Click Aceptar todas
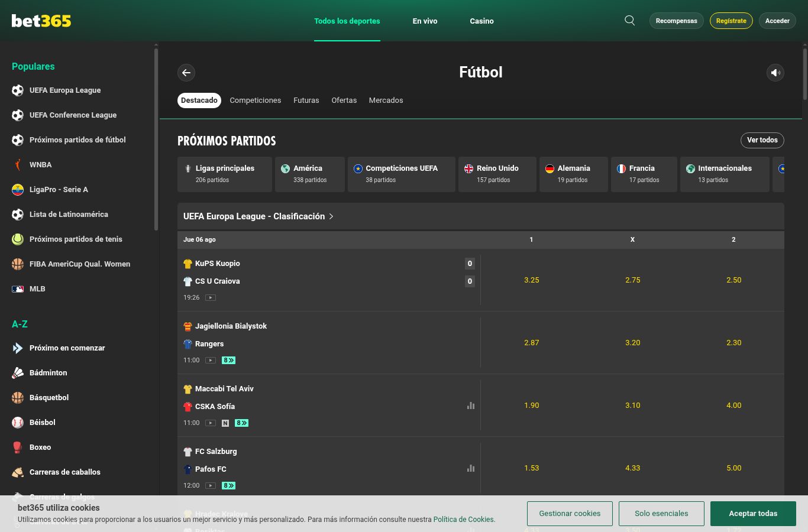The width and height of the screenshot is (808, 532). click(753, 514)
